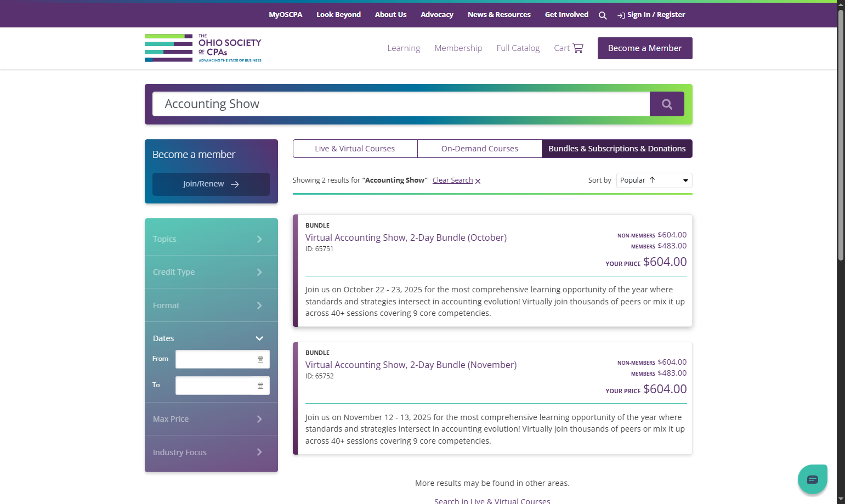845x504 pixels.
Task: Click the October bundle $604.00 your price
Action: pyautogui.click(x=665, y=262)
